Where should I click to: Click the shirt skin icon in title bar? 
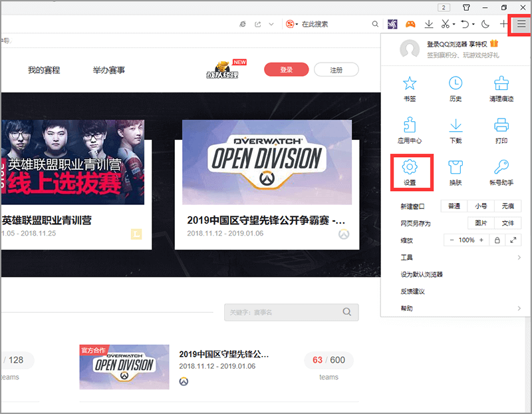pyautogui.click(x=467, y=7)
